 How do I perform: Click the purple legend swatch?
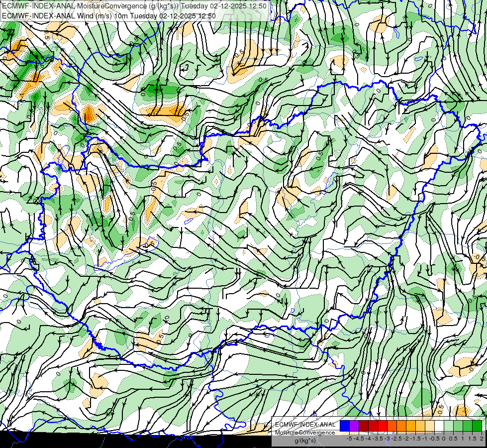point(354,426)
